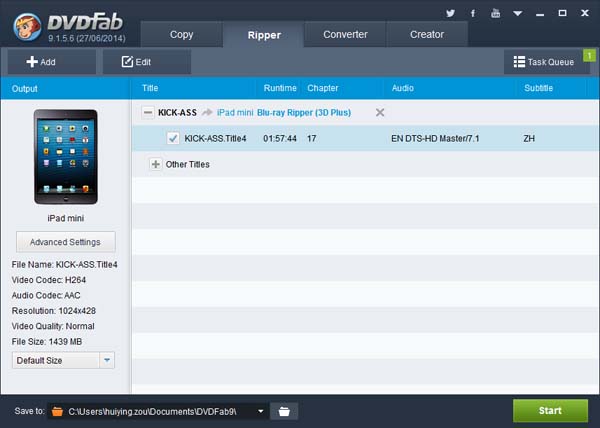Click the Resolution: 1024x428 text
The width and height of the screenshot is (600, 428).
tap(54, 311)
